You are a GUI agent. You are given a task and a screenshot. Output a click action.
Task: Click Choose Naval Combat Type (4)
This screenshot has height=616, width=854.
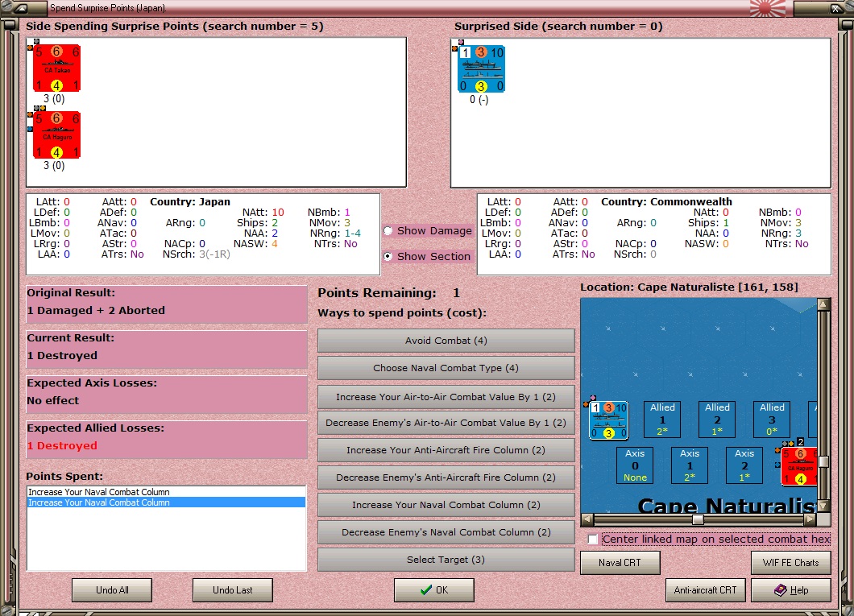[446, 368]
